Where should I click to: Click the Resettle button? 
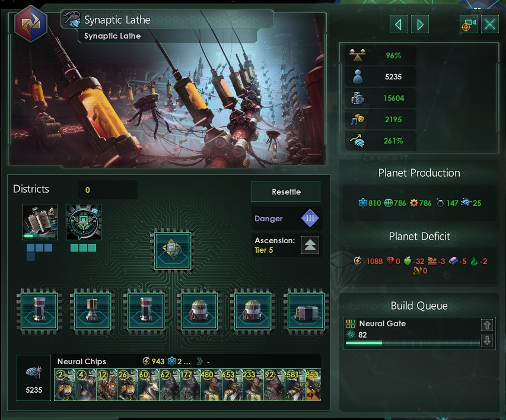[x=286, y=192]
